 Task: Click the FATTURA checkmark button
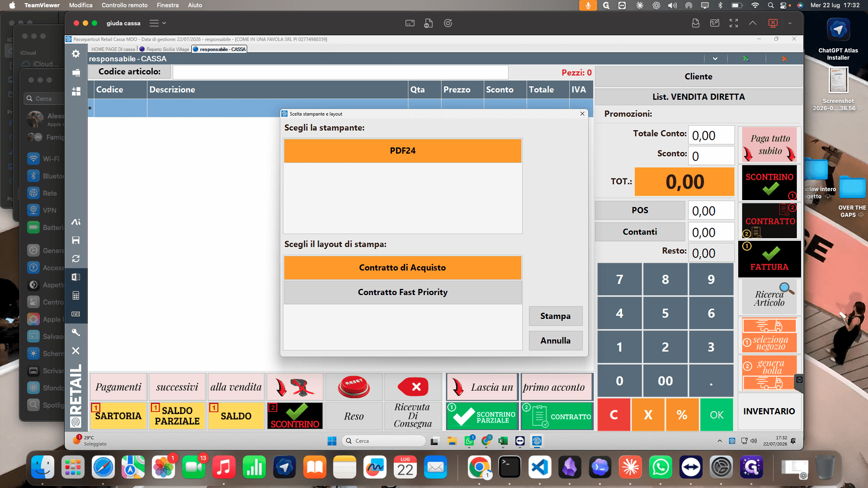(769, 259)
